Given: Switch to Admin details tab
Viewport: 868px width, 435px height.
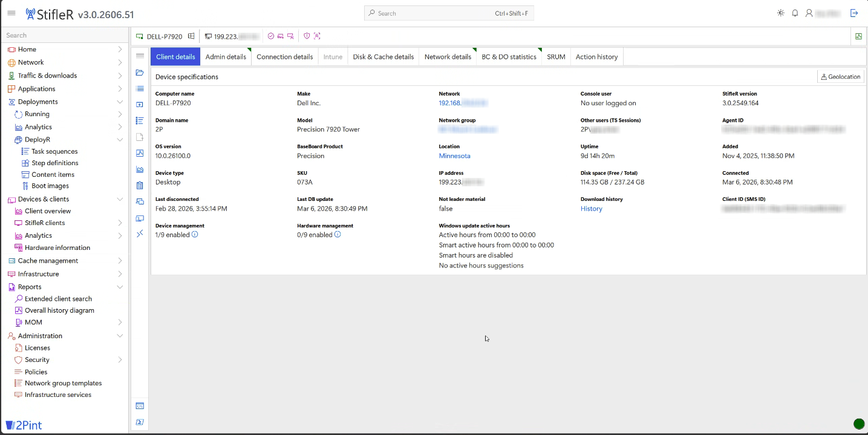Looking at the screenshot, I should click(226, 57).
